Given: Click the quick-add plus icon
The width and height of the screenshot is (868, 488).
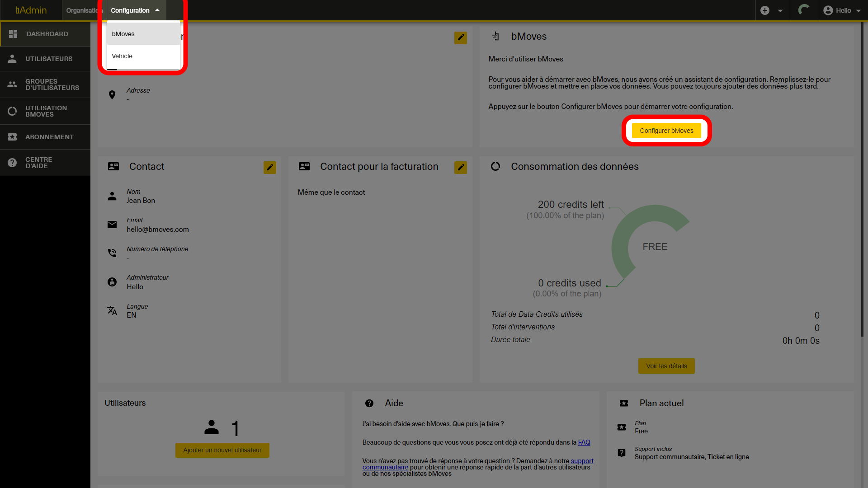Looking at the screenshot, I should tap(765, 10).
